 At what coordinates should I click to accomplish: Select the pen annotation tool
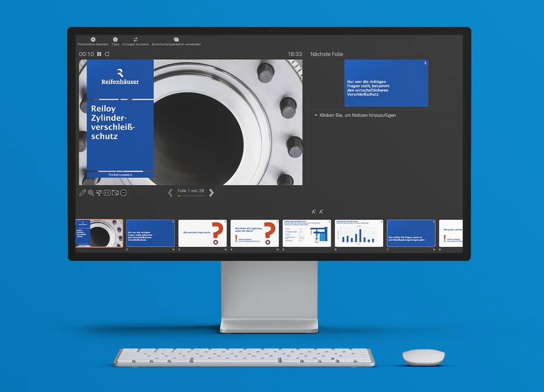point(83,192)
